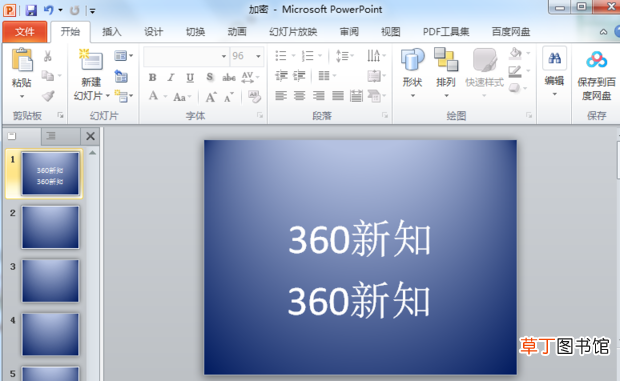Click the Redo icon in title bar

pos(74,10)
